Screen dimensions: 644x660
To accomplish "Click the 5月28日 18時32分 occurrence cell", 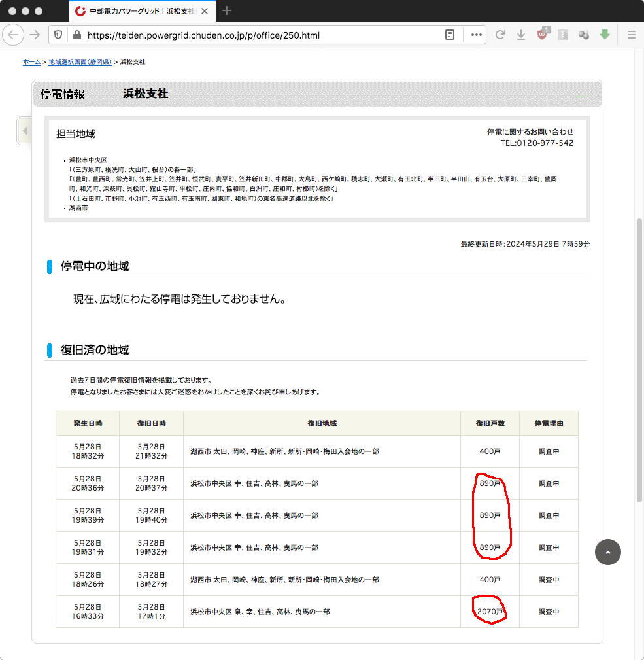I will click(x=88, y=451).
